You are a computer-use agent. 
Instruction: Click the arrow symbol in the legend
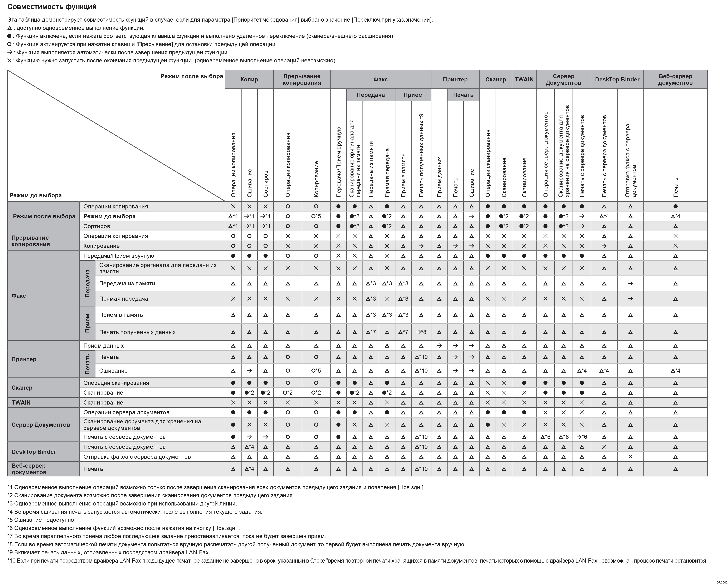pos(9,53)
